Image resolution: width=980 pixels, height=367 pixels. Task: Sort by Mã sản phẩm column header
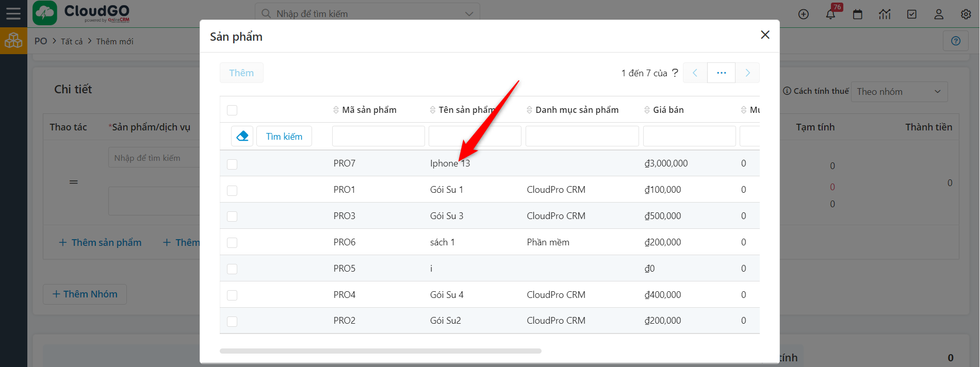point(369,110)
